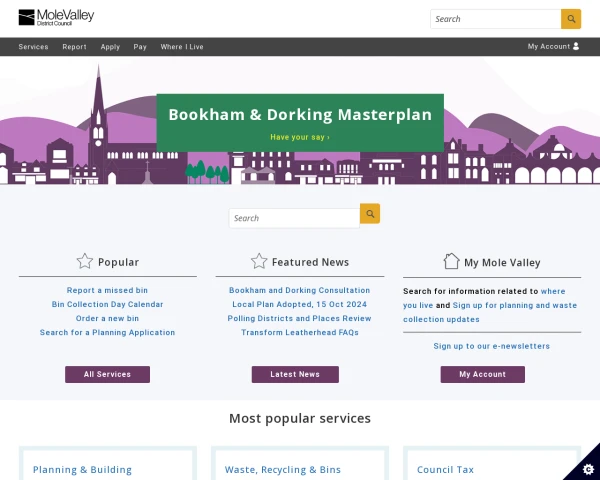
Task: Click the My Mole Valley heading text
Action: point(502,263)
